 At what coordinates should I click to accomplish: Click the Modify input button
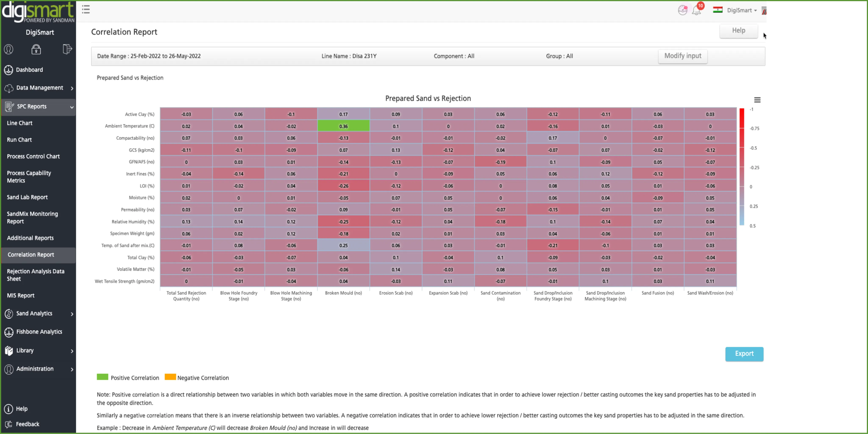pos(682,56)
